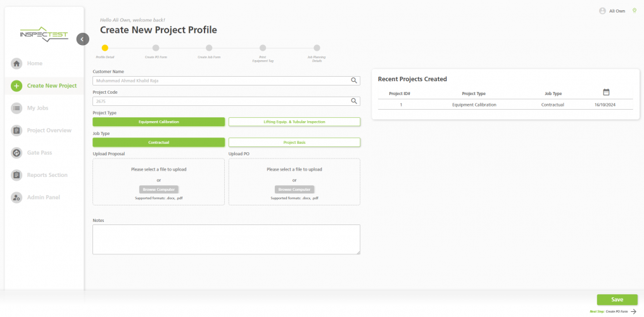644x317 pixels.
Task: Open the Home menu item
Action: point(34,64)
